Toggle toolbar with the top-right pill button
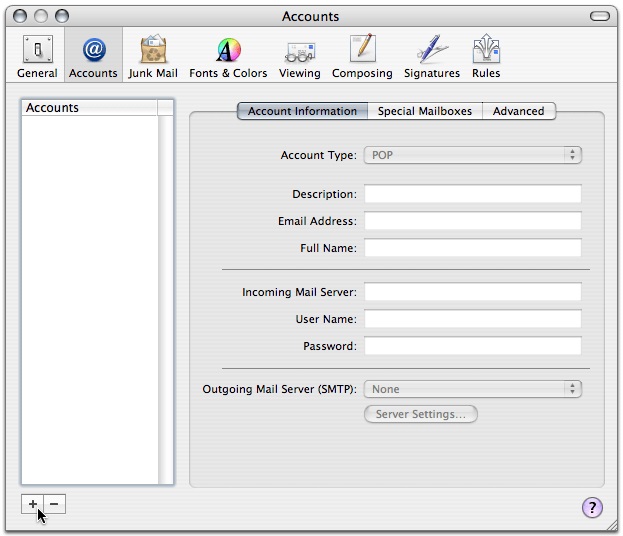Viewport: 623px width, 536px height. point(600,16)
